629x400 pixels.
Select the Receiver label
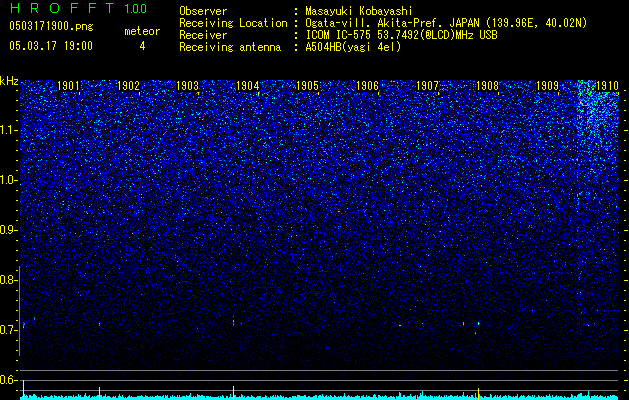[x=203, y=35]
